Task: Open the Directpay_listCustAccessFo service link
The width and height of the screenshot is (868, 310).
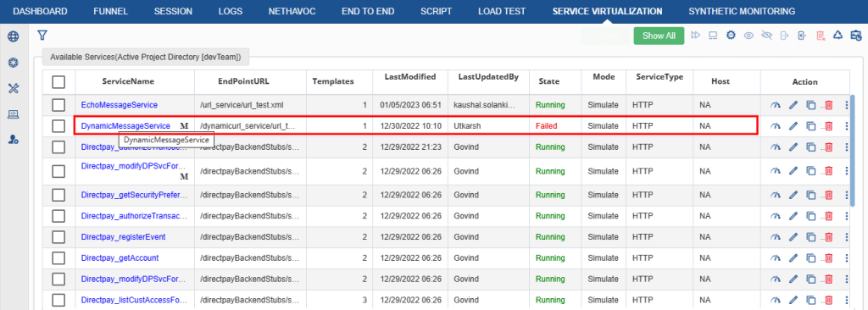Action: point(134,300)
